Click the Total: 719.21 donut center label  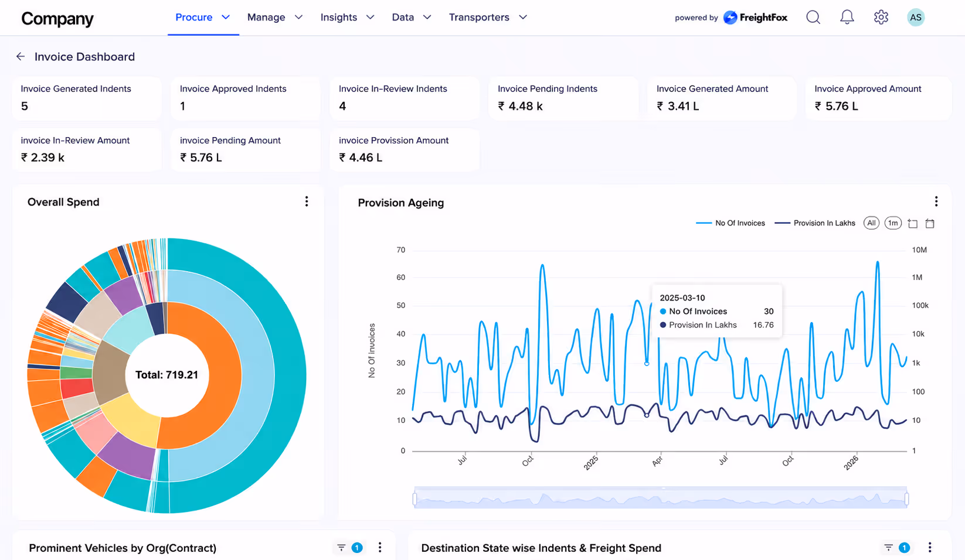[167, 375]
